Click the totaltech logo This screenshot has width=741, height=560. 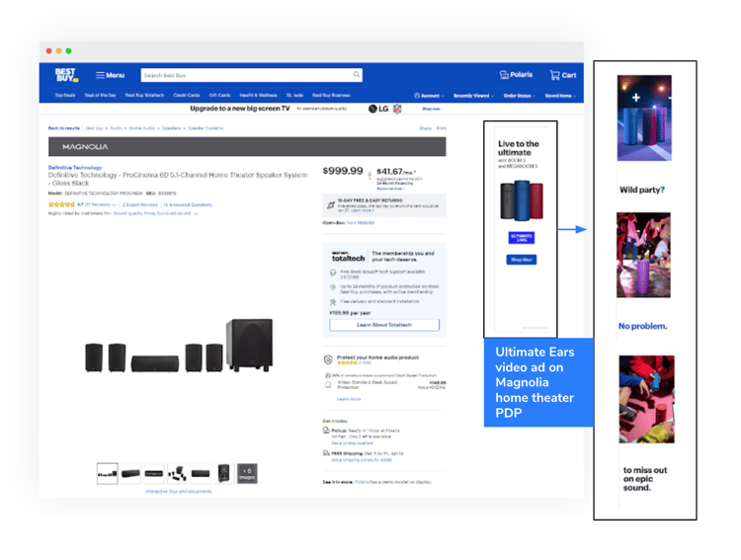[x=348, y=257]
